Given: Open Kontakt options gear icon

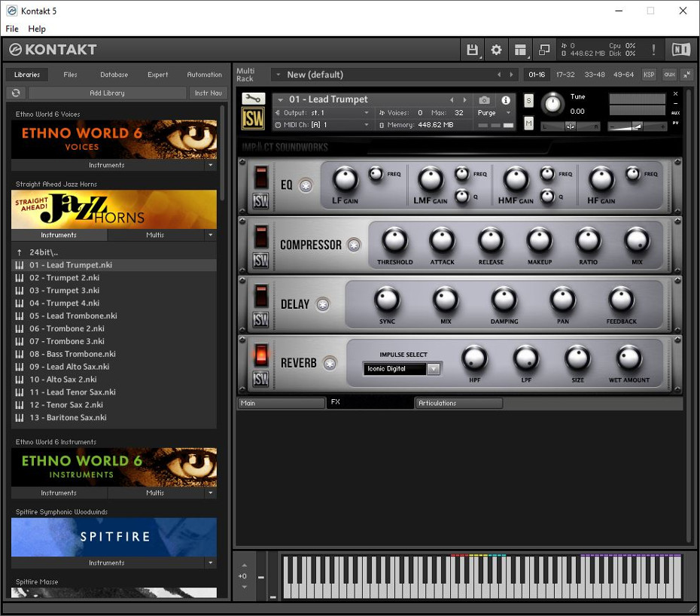Looking at the screenshot, I should pyautogui.click(x=496, y=50).
